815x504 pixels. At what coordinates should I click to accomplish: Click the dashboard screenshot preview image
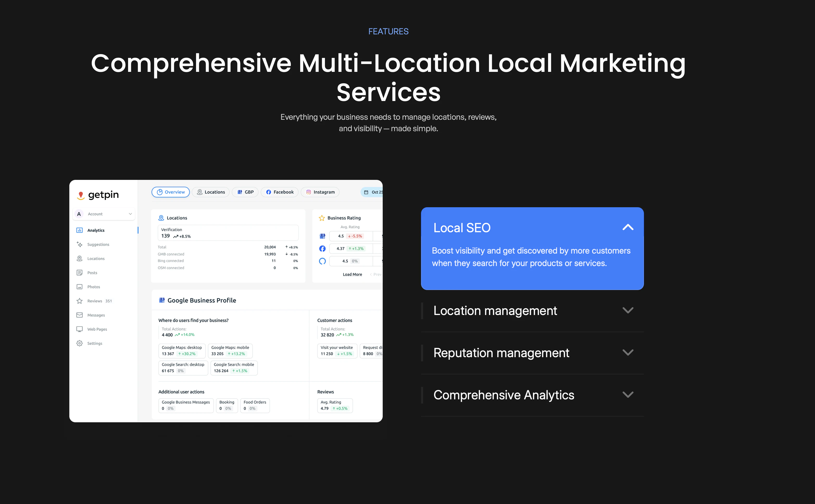click(226, 301)
